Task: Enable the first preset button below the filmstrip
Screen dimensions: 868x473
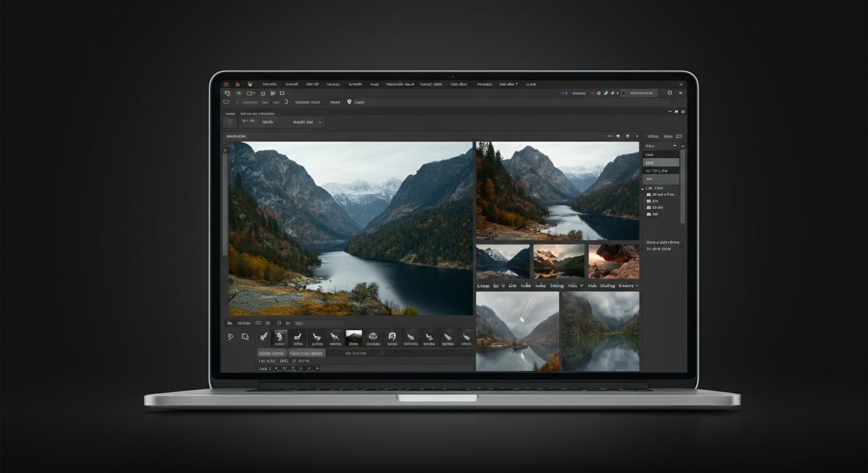Action: point(271,353)
